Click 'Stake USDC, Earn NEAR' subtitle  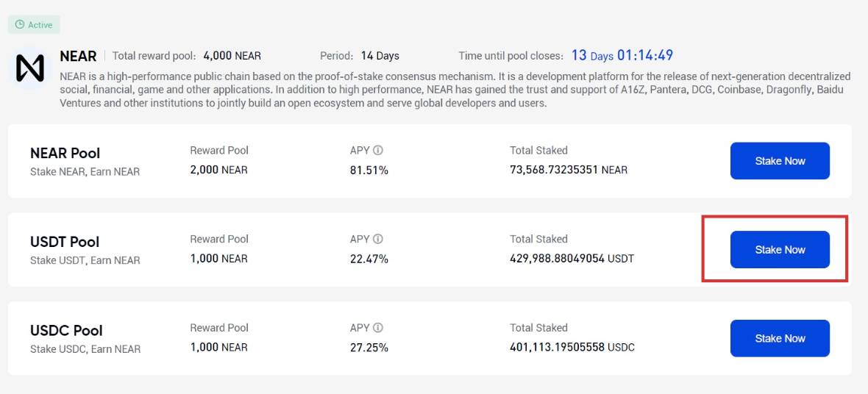(85, 349)
